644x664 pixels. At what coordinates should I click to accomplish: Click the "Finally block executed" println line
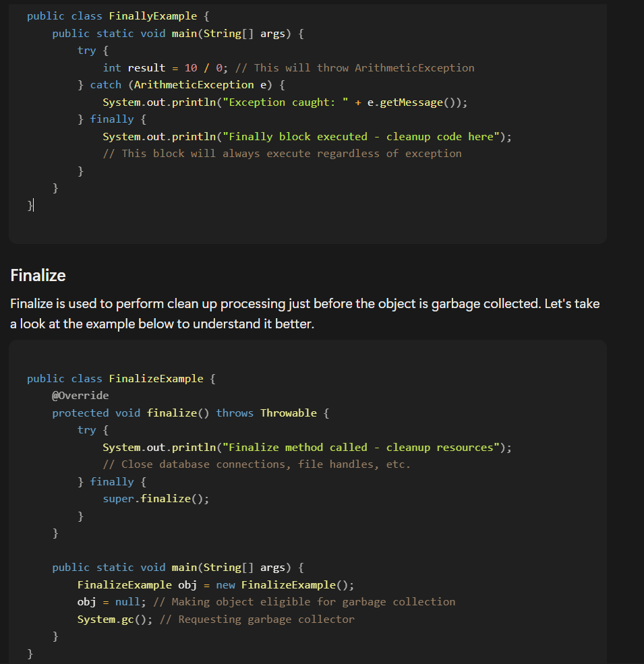point(307,137)
